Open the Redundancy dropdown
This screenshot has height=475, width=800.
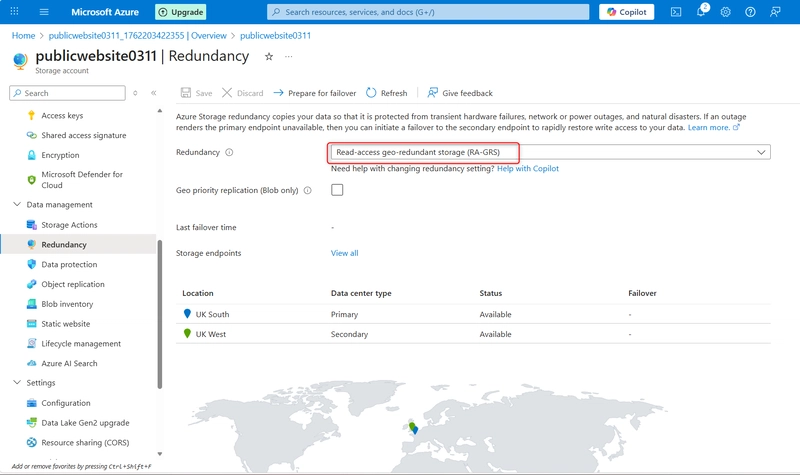549,152
